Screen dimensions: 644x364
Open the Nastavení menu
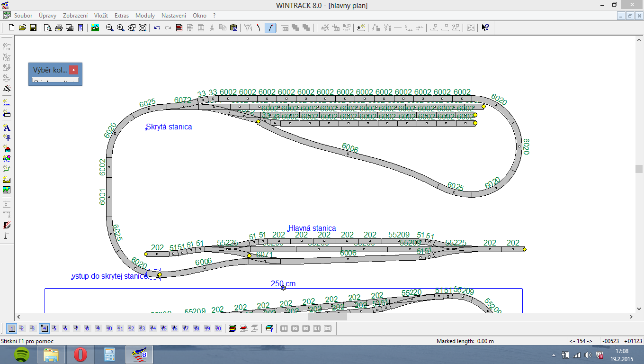[x=173, y=16]
